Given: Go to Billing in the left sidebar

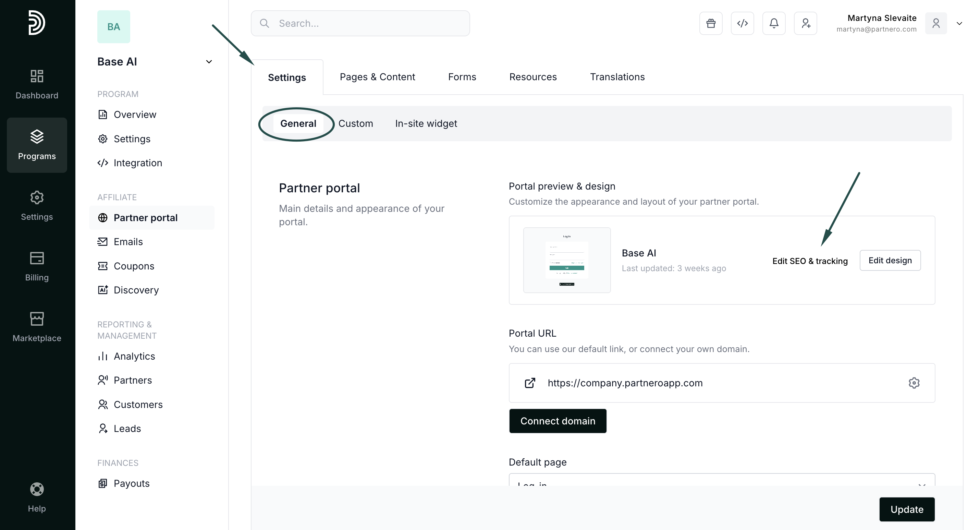Looking at the screenshot, I should (37, 266).
